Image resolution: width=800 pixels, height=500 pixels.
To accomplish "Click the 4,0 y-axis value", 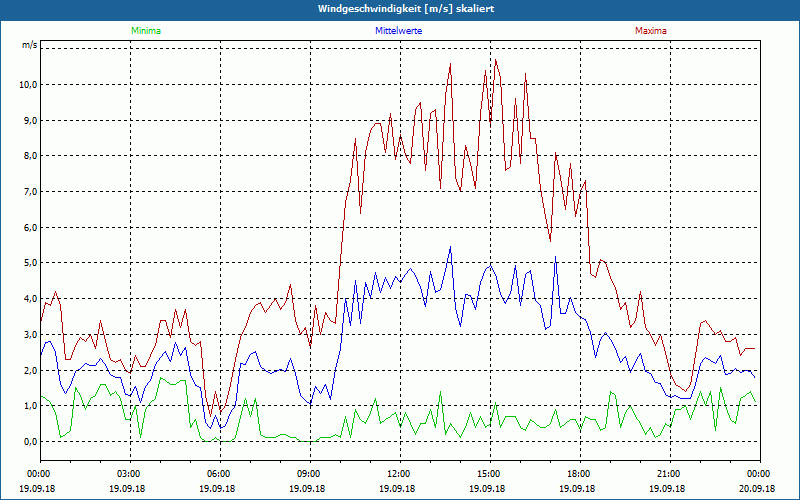I will [x=30, y=298].
